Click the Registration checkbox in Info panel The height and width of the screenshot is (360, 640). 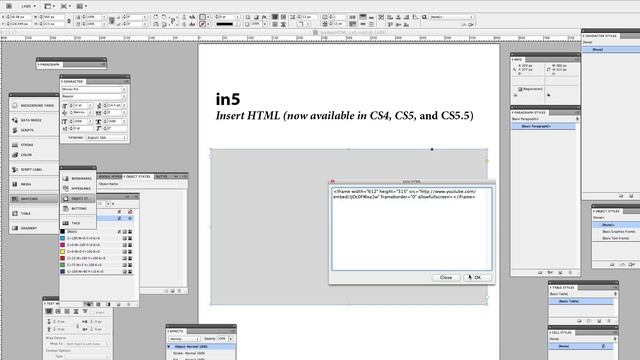(520, 89)
